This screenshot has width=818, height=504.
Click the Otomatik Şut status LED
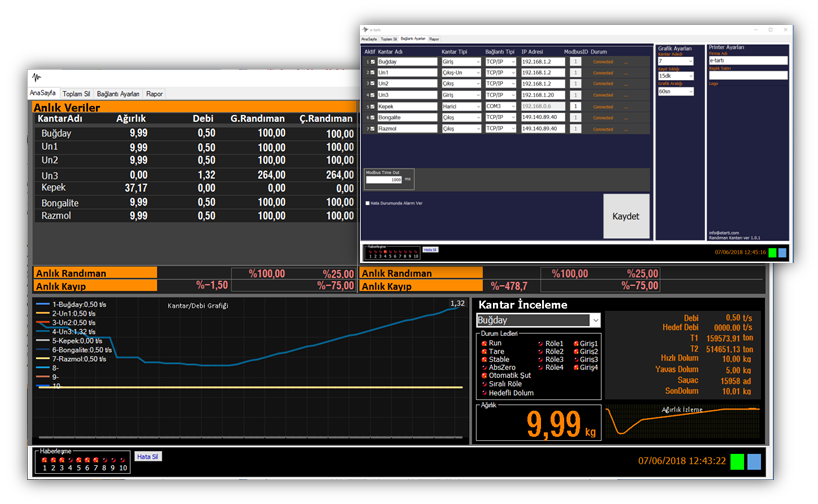484,376
